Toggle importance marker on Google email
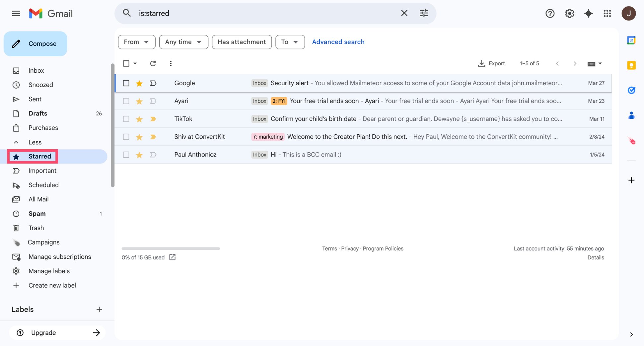 [153, 83]
